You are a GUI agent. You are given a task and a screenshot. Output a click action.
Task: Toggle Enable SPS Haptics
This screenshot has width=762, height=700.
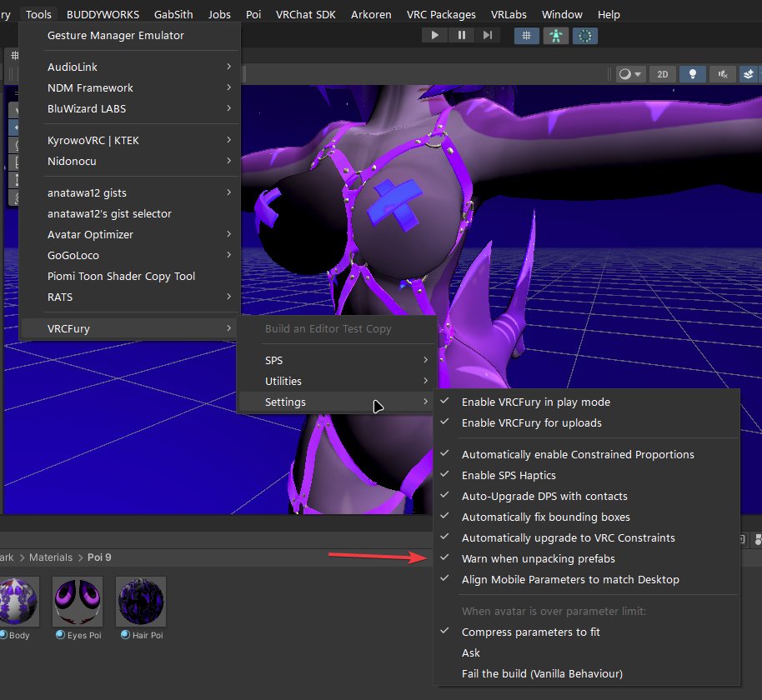(587, 476)
